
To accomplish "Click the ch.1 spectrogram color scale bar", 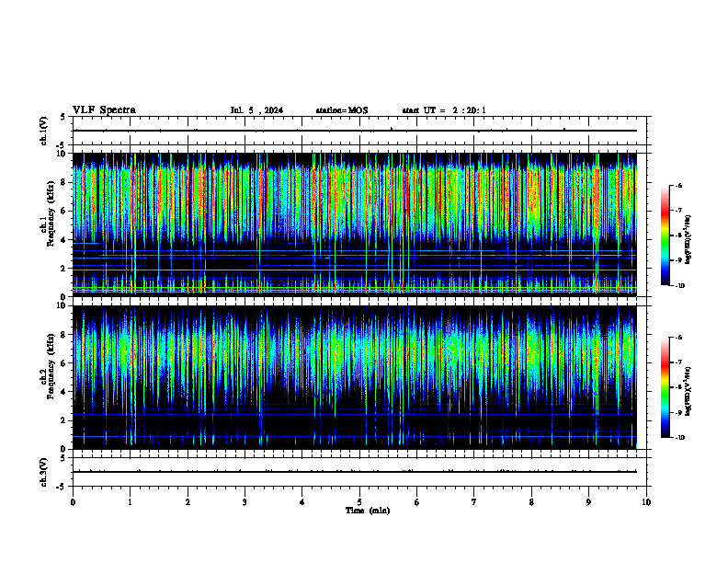I will (x=665, y=236).
